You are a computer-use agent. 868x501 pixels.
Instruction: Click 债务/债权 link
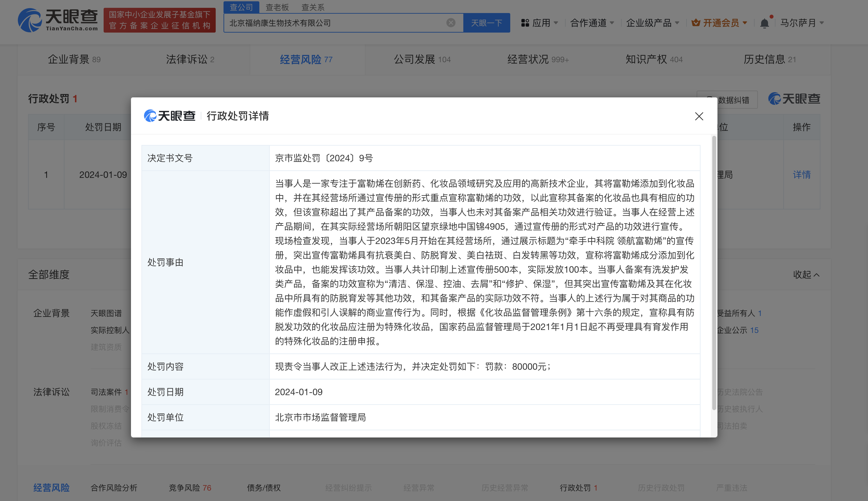(264, 488)
